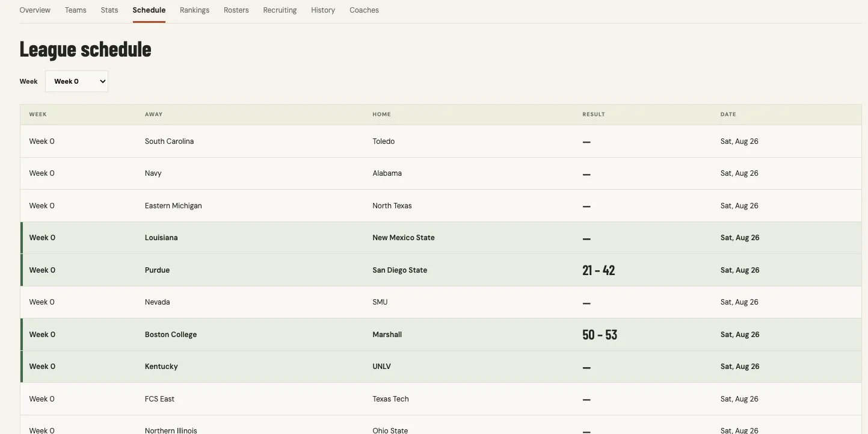Viewport: 868px width, 434px height.
Task: Select Louisiana in the away column
Action: pos(161,238)
